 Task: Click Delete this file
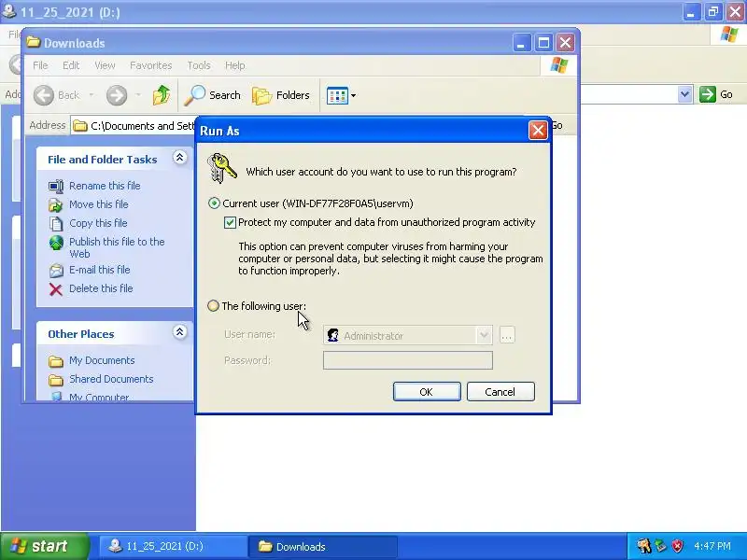pyautogui.click(x=101, y=288)
